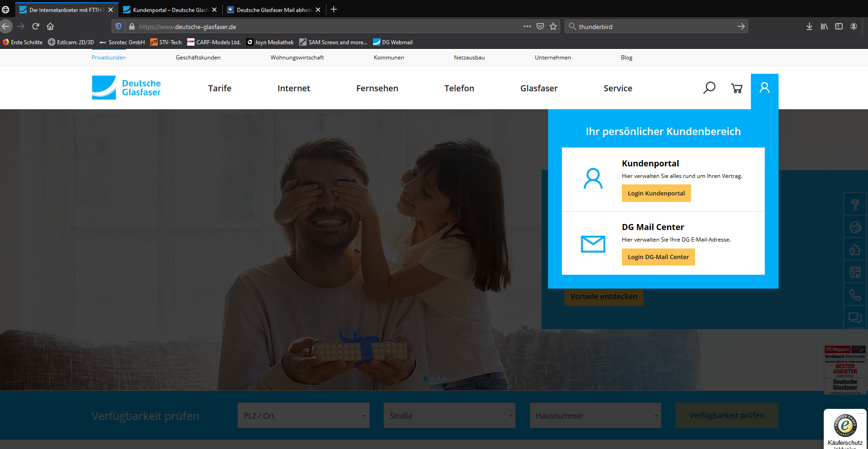Open the Glasfaser menu
The image size is (868, 449).
point(539,88)
